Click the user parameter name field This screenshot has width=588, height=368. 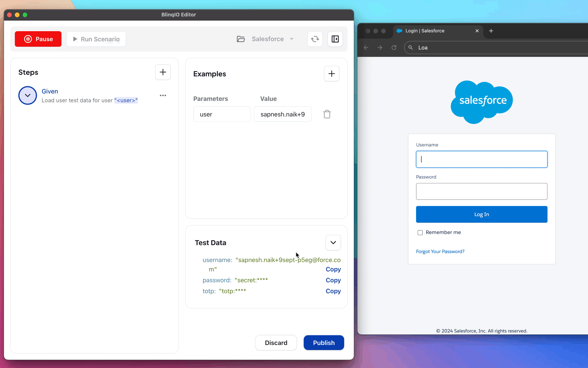coord(222,114)
